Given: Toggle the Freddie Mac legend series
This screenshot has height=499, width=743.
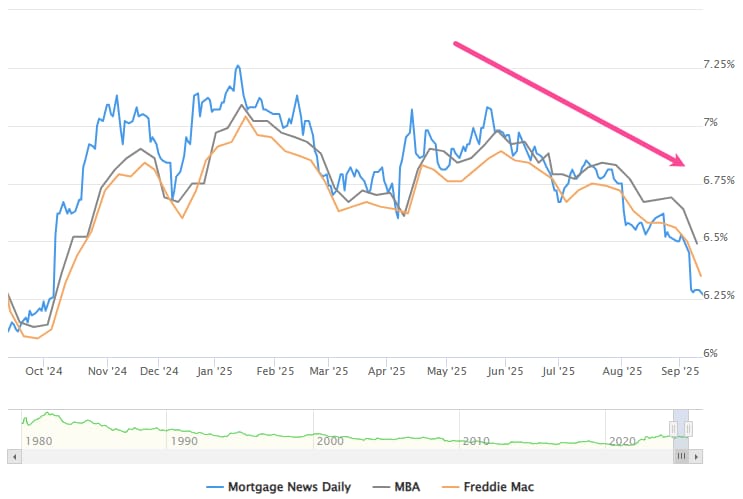Looking at the screenshot, I should pos(488,487).
